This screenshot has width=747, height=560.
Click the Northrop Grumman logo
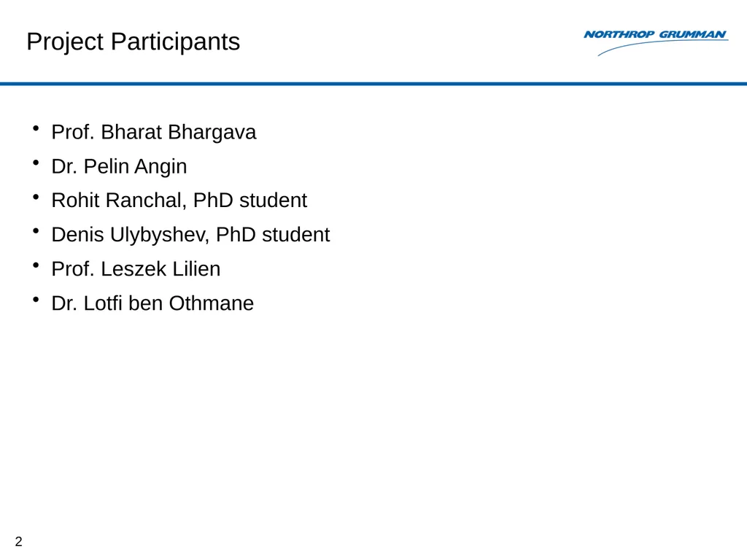tap(656, 42)
